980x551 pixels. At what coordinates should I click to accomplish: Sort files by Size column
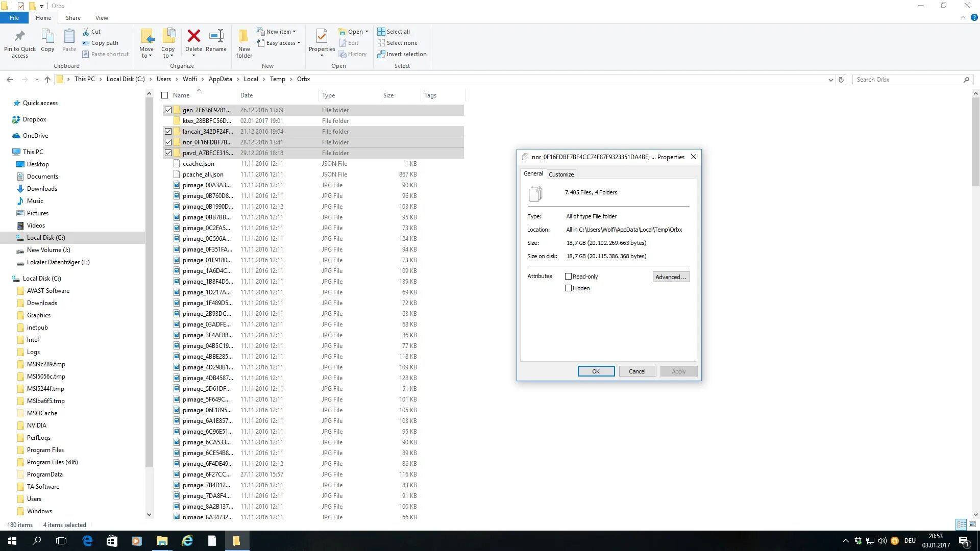coord(400,95)
